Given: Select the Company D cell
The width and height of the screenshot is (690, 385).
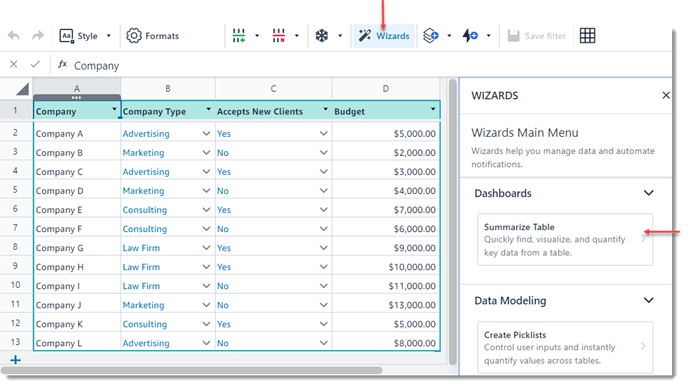Looking at the screenshot, I should 77,191.
